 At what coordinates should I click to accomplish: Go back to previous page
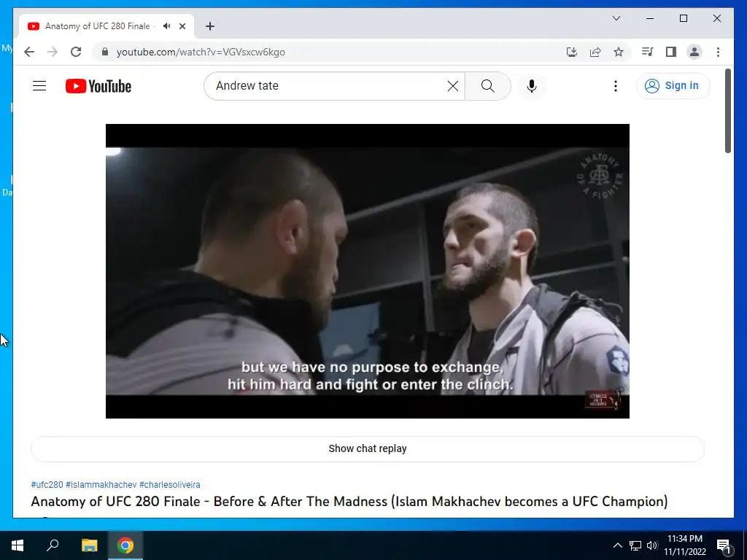pyautogui.click(x=29, y=52)
